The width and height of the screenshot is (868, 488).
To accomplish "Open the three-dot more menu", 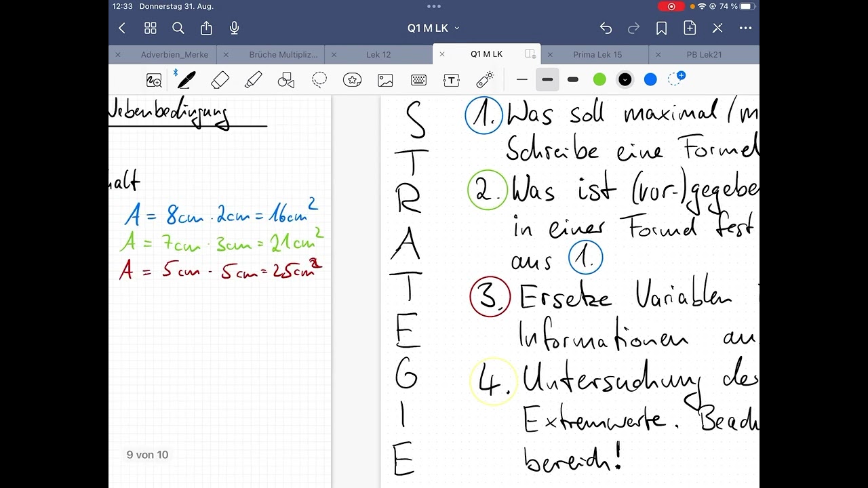I will (746, 28).
